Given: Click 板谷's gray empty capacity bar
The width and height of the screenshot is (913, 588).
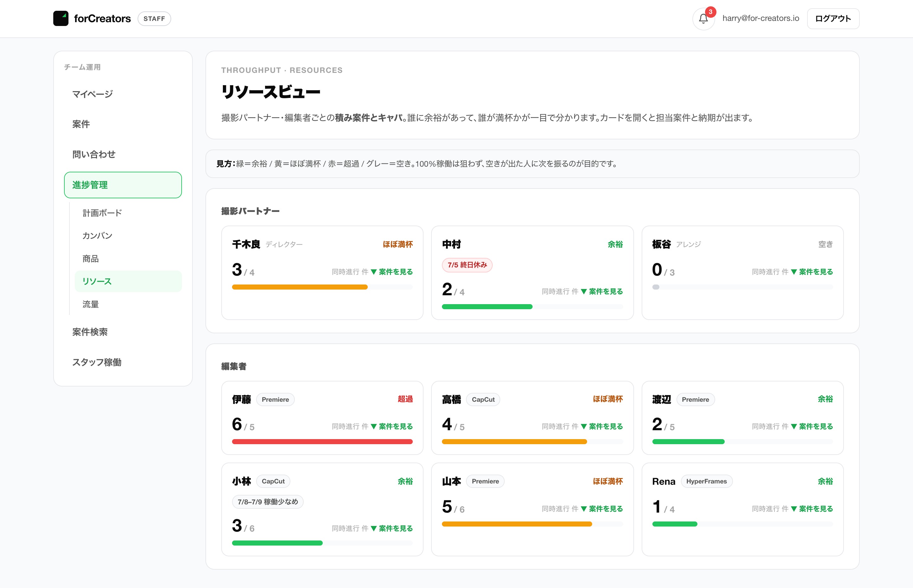Looking at the screenshot, I should (743, 287).
